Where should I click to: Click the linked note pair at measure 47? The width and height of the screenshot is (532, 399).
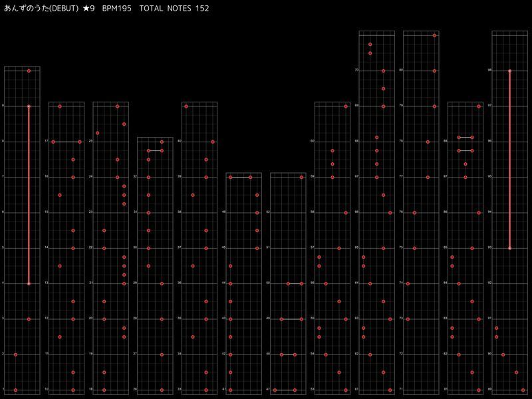pyautogui.click(x=285, y=390)
